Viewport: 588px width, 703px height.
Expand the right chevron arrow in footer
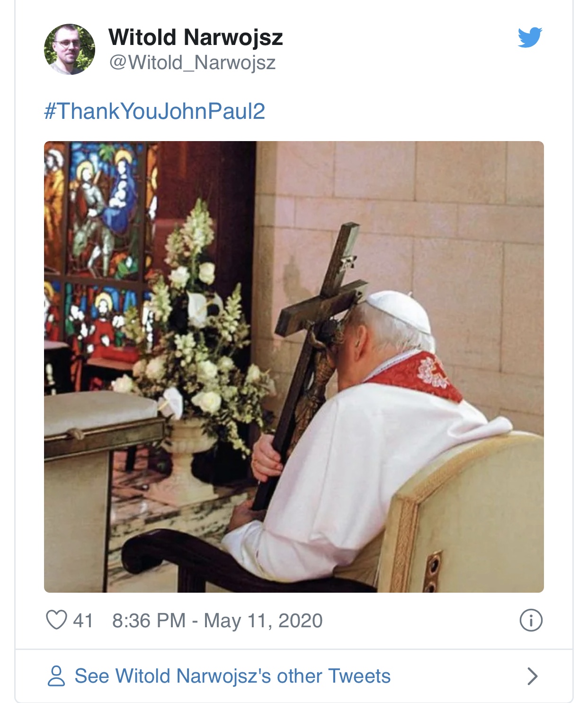click(x=532, y=676)
